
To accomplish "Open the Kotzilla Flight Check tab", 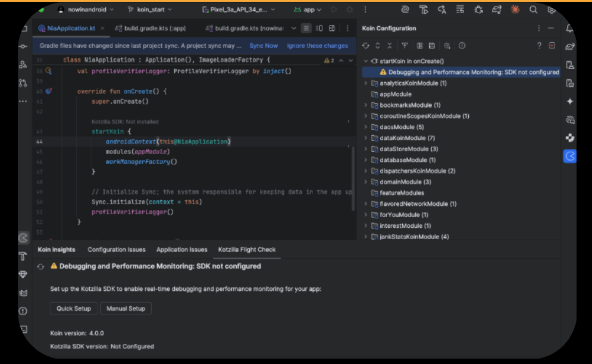I will pos(247,250).
